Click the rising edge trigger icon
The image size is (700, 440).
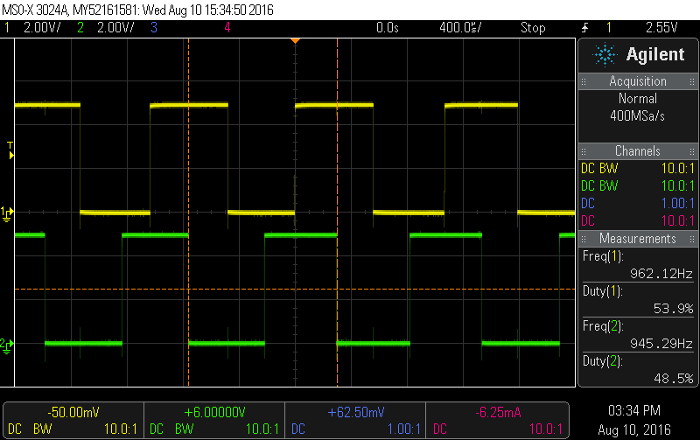[585, 28]
